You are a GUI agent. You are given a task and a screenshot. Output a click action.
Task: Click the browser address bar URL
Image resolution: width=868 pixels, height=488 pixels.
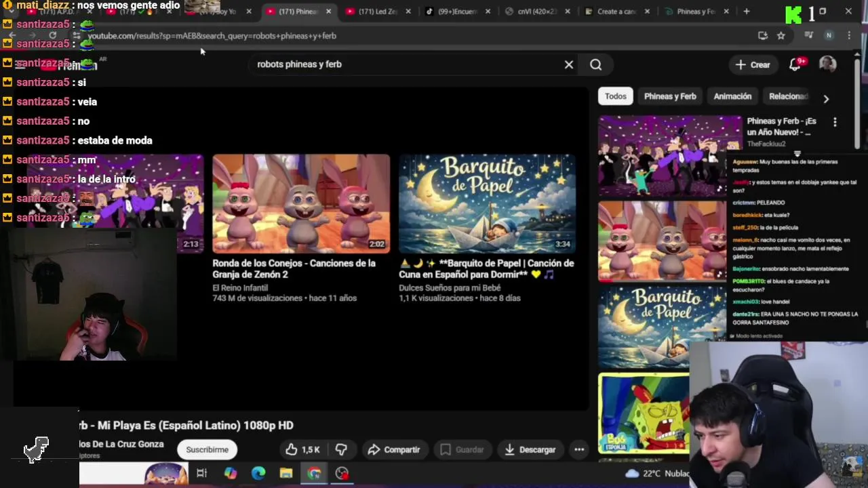pyautogui.click(x=212, y=36)
